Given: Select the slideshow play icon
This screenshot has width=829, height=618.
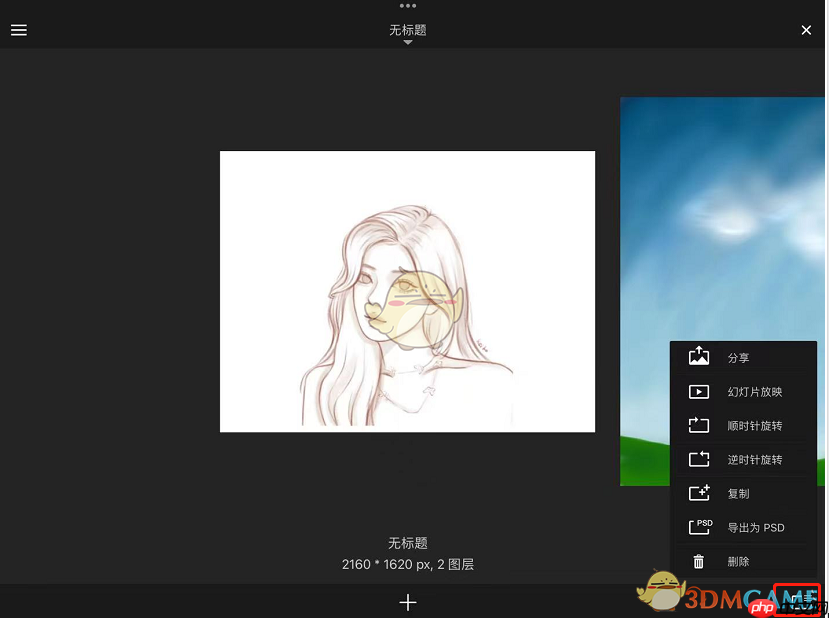Looking at the screenshot, I should click(x=699, y=391).
